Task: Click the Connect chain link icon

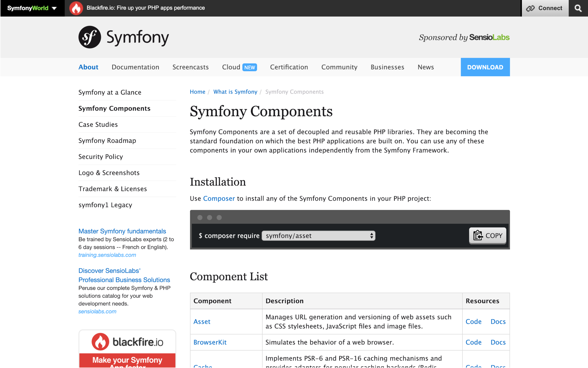Action: tap(530, 8)
